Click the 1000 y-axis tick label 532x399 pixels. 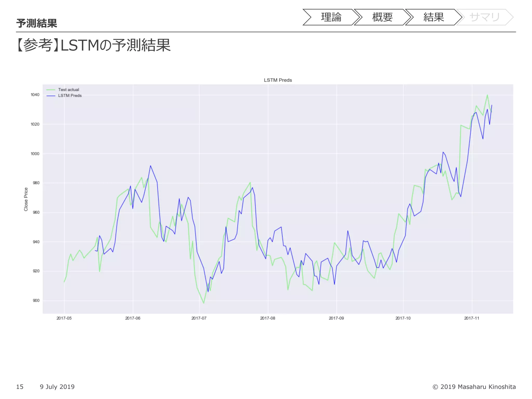point(35,154)
